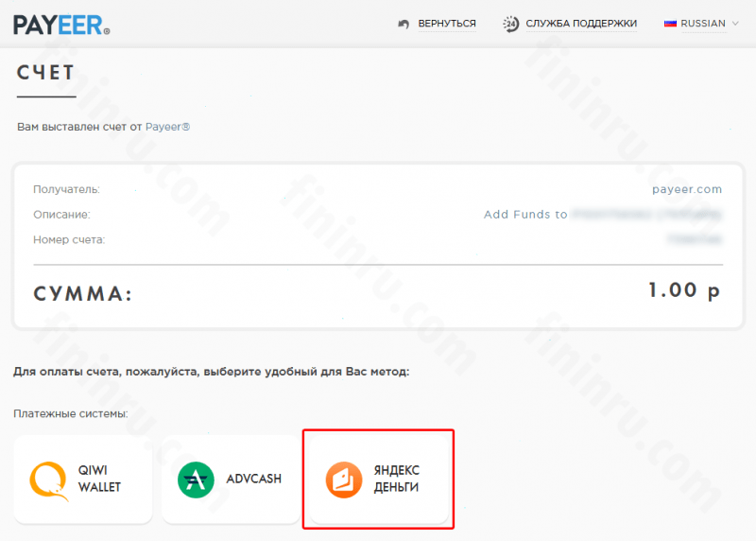Click the green AdvCash logo icon
This screenshot has width=756, height=541.
pyautogui.click(x=196, y=480)
